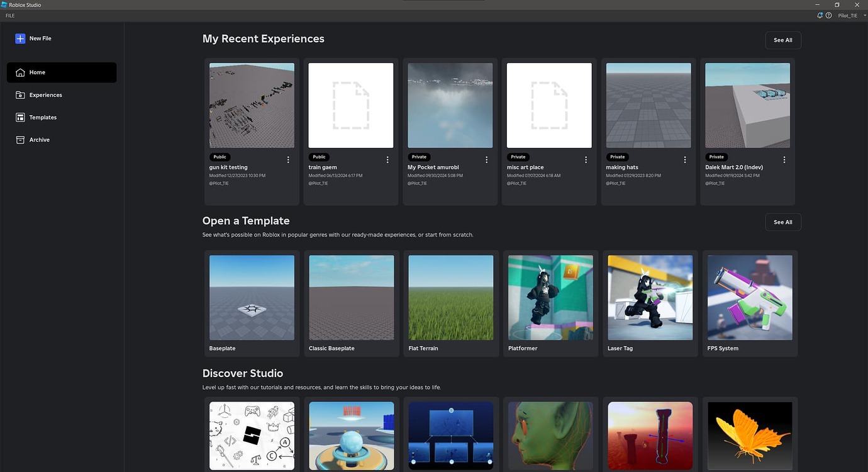The height and width of the screenshot is (472, 868).
Task: Click See All for My Recent Experiences
Action: [x=782, y=40]
